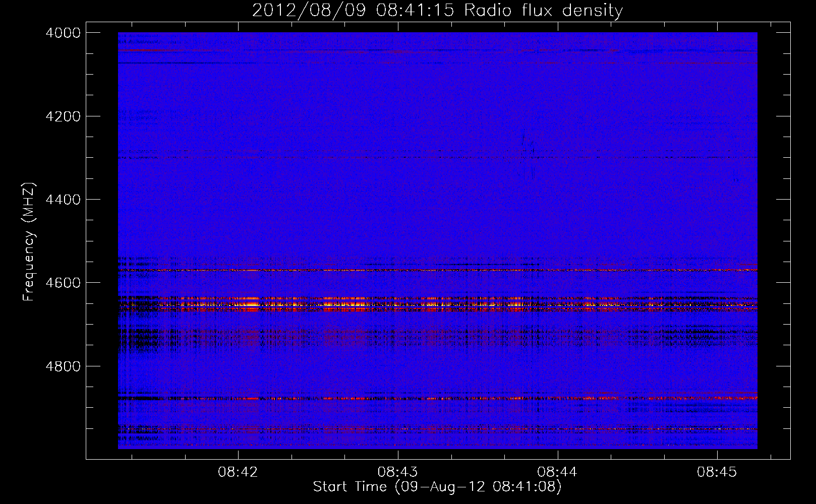Click the 08:45 time tick label
Image resolution: width=816 pixels, height=504 pixels.
[x=717, y=472]
